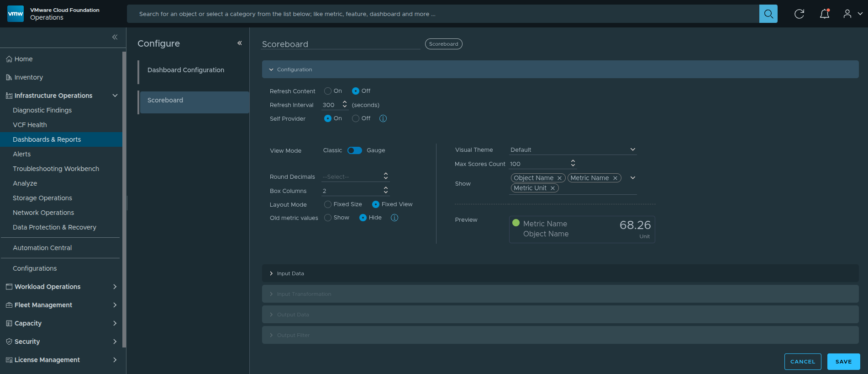Screen dimensions: 868x374
Task: Collapse the left navigation sidebar
Action: coord(115,37)
